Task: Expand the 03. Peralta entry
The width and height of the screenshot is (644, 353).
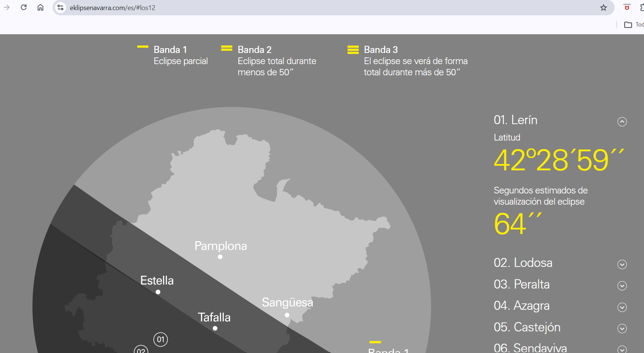Action: point(622,286)
